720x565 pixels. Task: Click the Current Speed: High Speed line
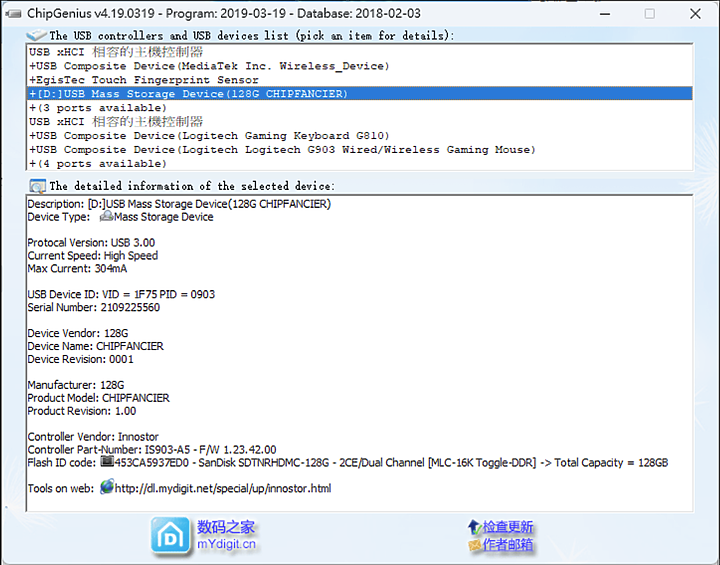[x=92, y=255]
